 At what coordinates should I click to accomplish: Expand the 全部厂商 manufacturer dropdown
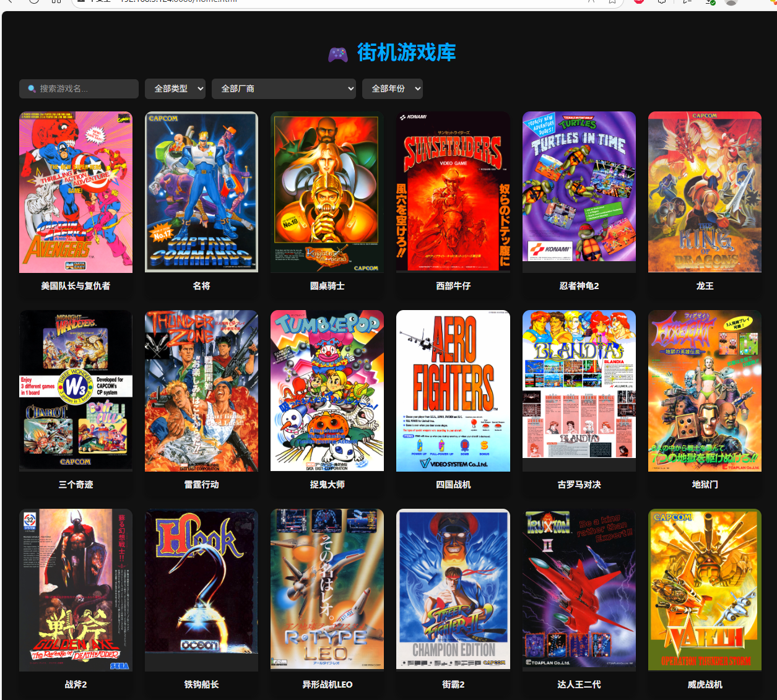(284, 89)
